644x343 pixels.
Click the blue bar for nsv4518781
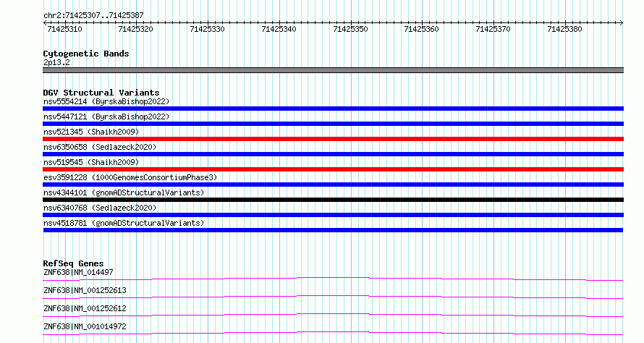tap(333, 230)
